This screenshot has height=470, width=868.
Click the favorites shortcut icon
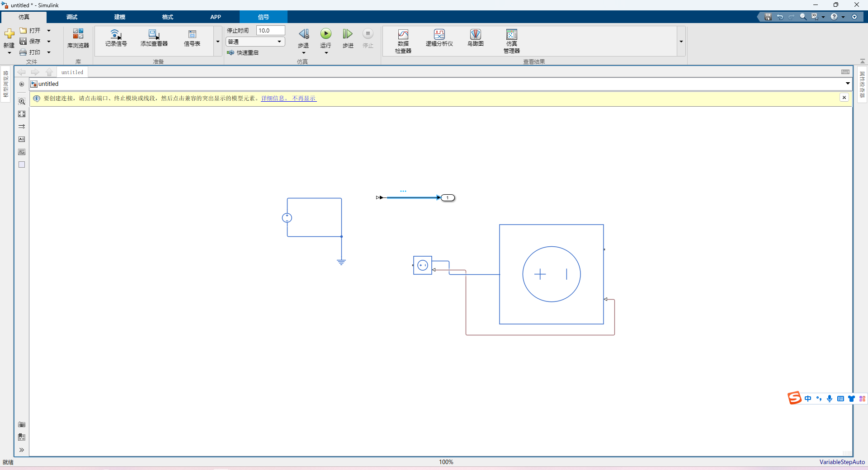tap(815, 17)
